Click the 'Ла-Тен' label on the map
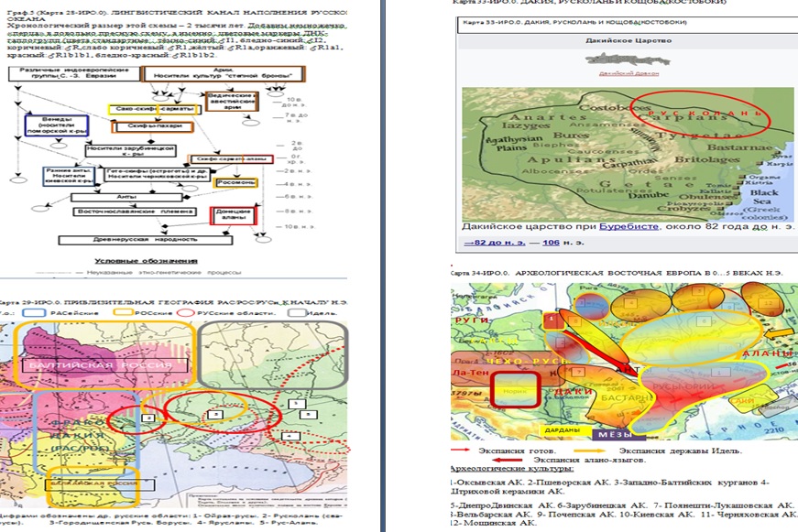Viewport: 798px width, 532px height. [x=470, y=373]
